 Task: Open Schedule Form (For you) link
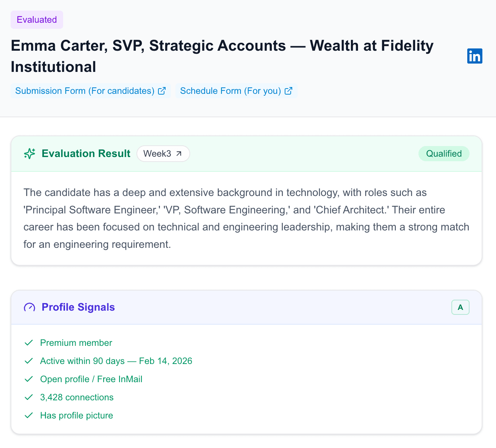pyautogui.click(x=236, y=91)
